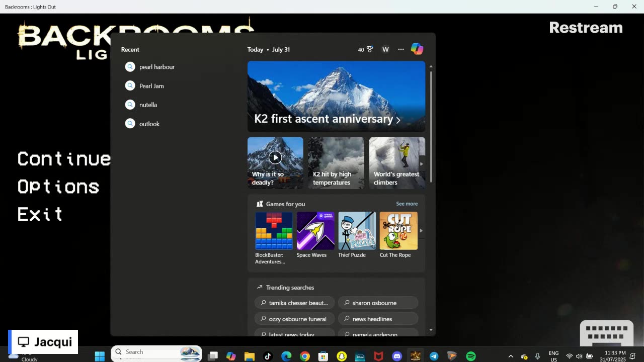Open Task View on the taskbar

point(213,356)
